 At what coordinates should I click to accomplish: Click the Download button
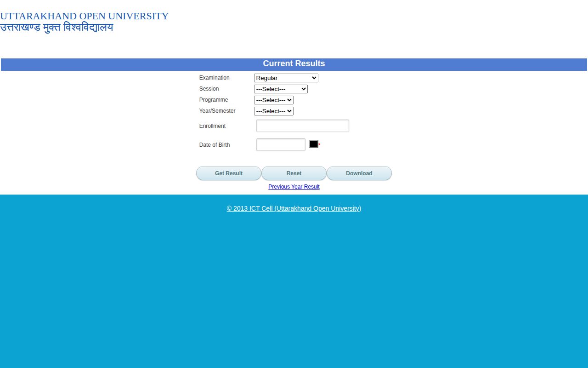pyautogui.click(x=359, y=173)
